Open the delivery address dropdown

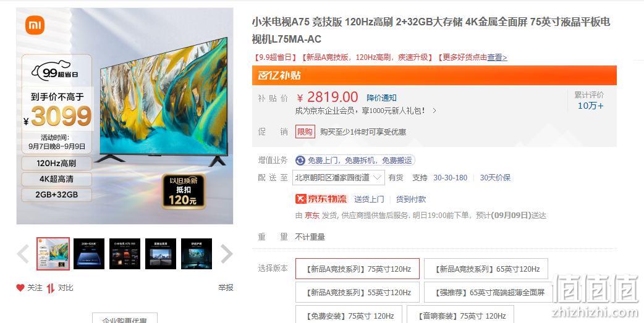[339, 178]
